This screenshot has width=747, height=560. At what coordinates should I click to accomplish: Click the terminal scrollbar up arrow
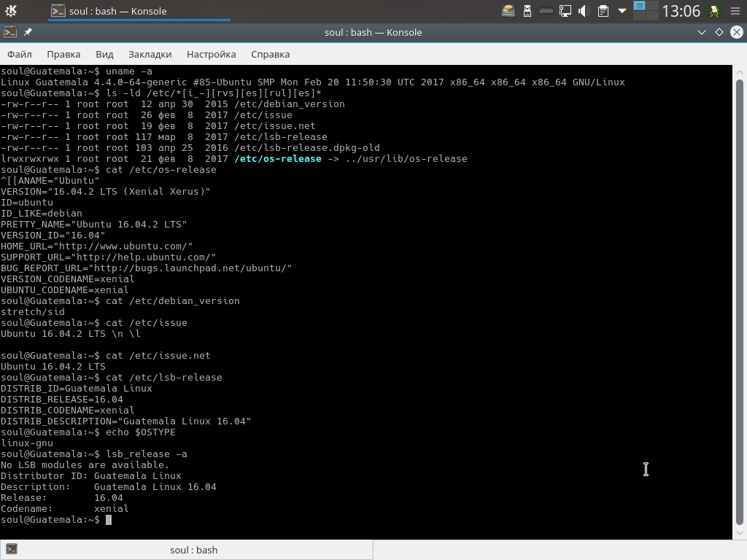pos(740,72)
